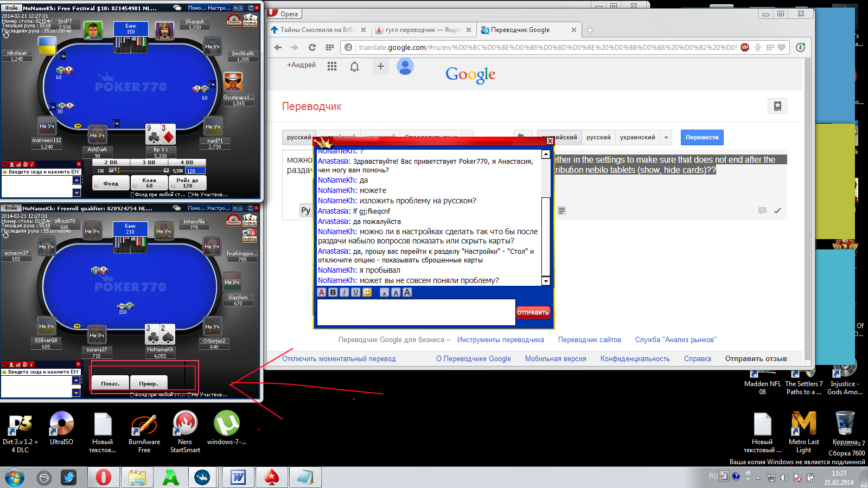Toggle bold formatting in support chat

333,292
